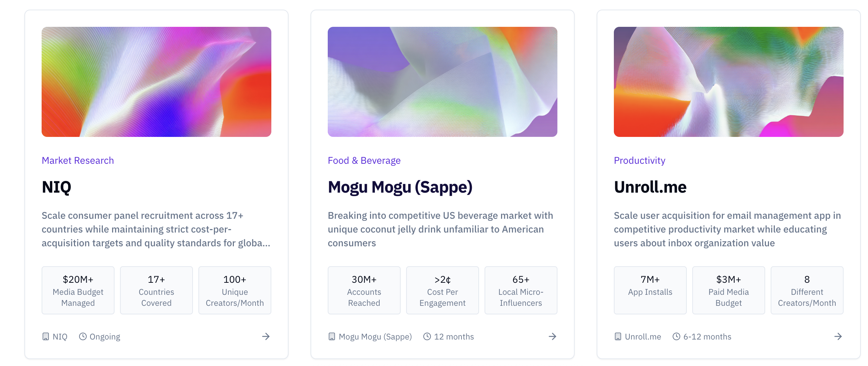Open the Unroll.me case study title

tap(650, 187)
